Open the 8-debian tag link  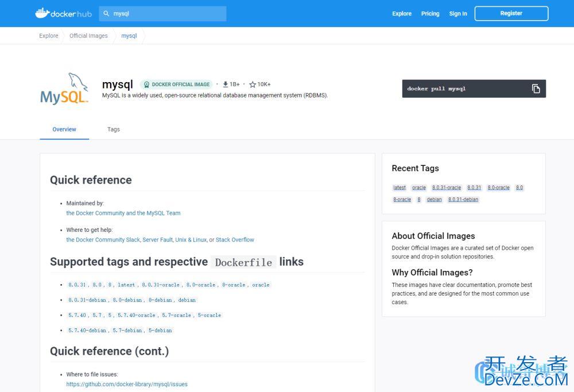tap(160, 300)
